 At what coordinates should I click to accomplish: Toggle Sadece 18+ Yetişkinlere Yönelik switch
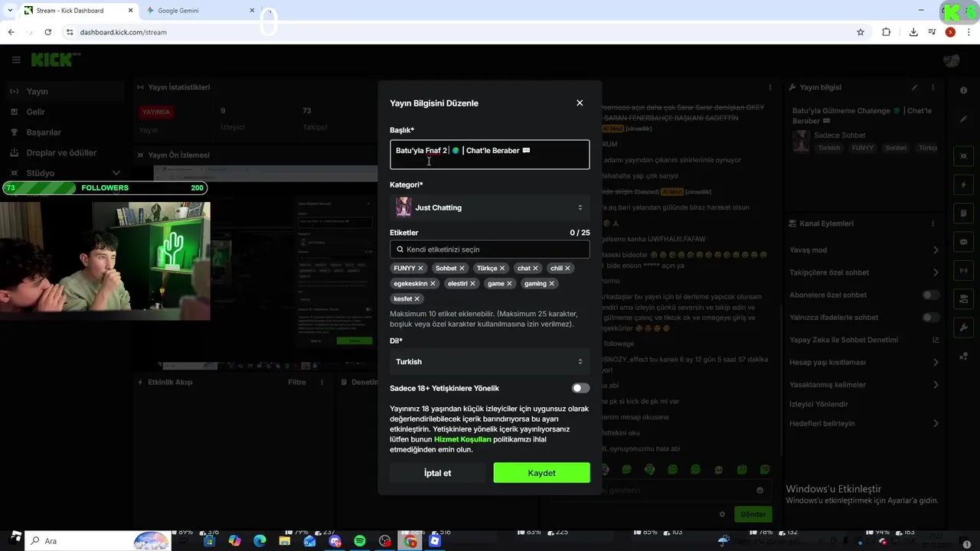coord(580,388)
